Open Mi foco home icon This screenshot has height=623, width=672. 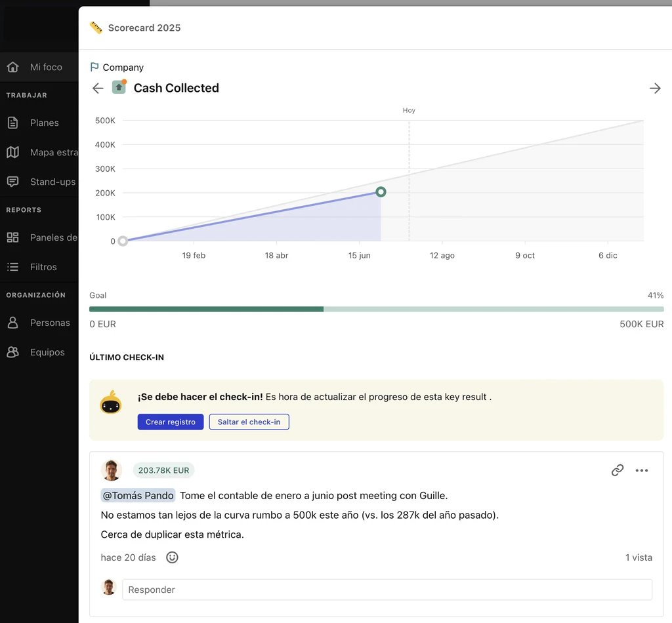tap(13, 67)
